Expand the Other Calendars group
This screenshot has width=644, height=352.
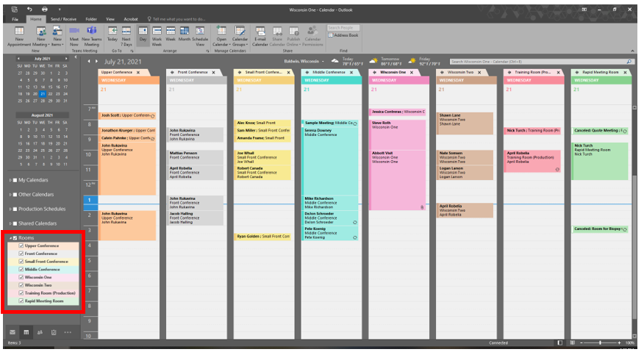10,194
